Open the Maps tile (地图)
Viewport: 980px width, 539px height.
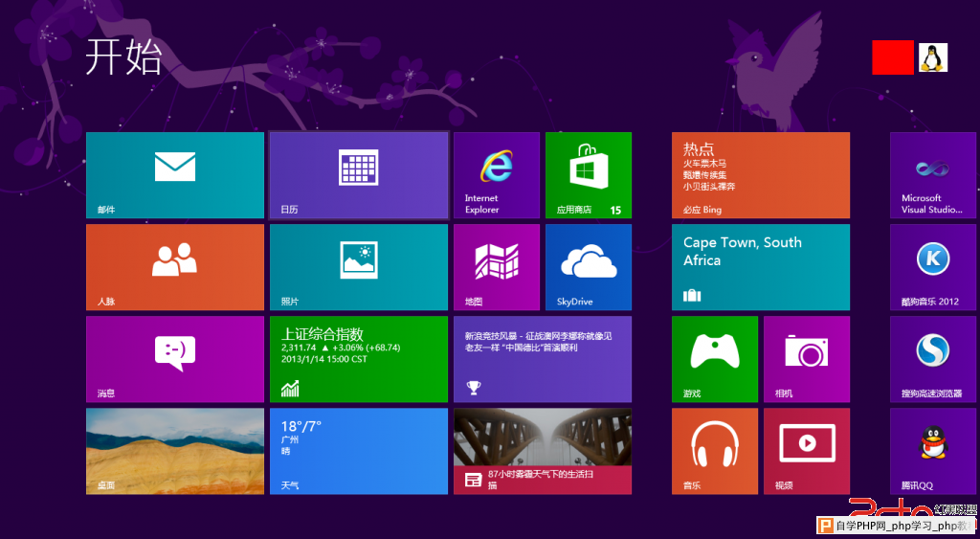tap(497, 267)
